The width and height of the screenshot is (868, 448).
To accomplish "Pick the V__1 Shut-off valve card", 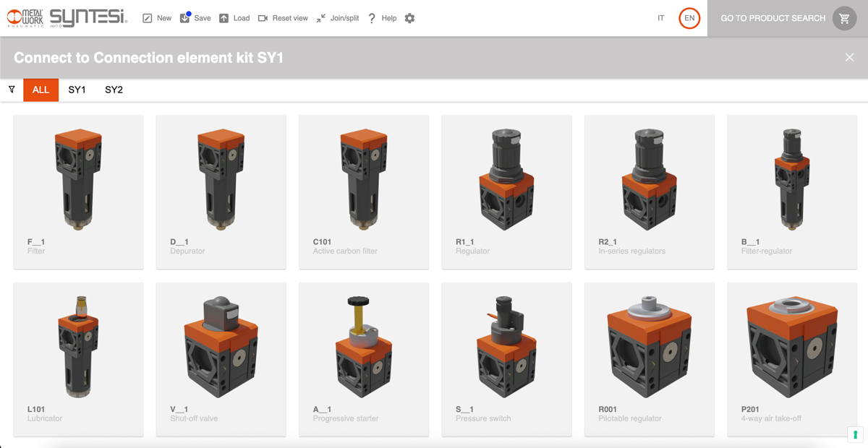I will tap(221, 359).
